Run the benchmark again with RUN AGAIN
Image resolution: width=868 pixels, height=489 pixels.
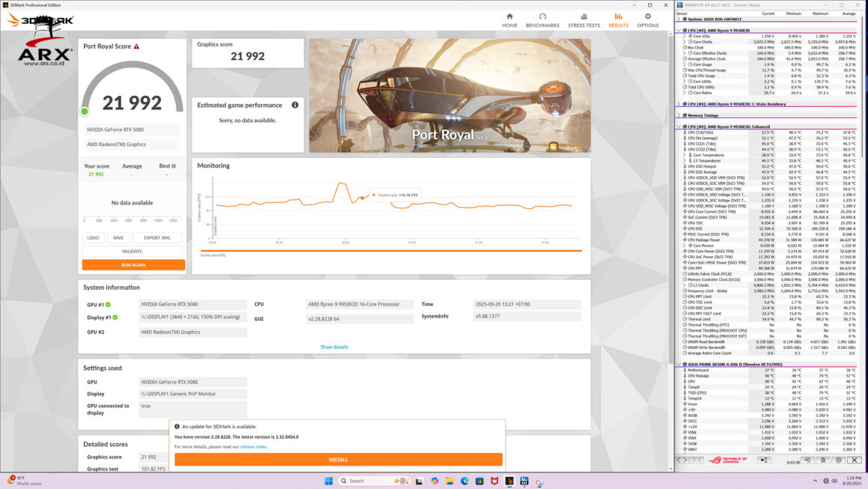click(133, 264)
